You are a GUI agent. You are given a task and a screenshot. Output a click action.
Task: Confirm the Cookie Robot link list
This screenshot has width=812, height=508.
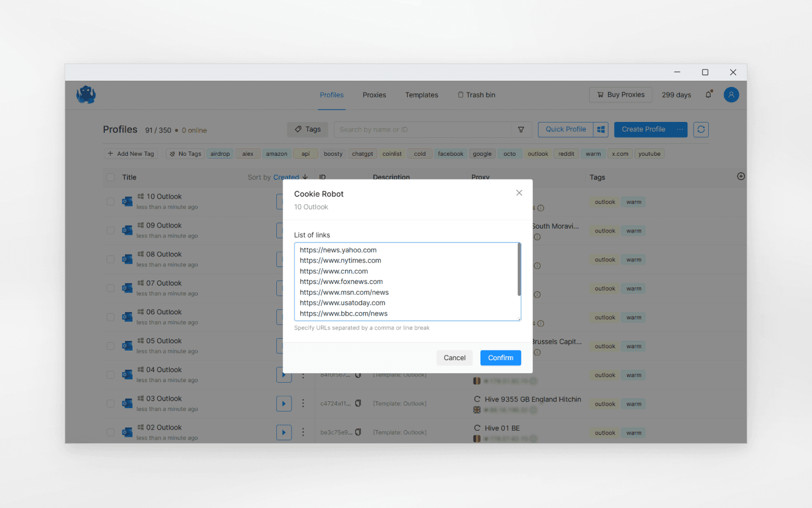(x=500, y=357)
